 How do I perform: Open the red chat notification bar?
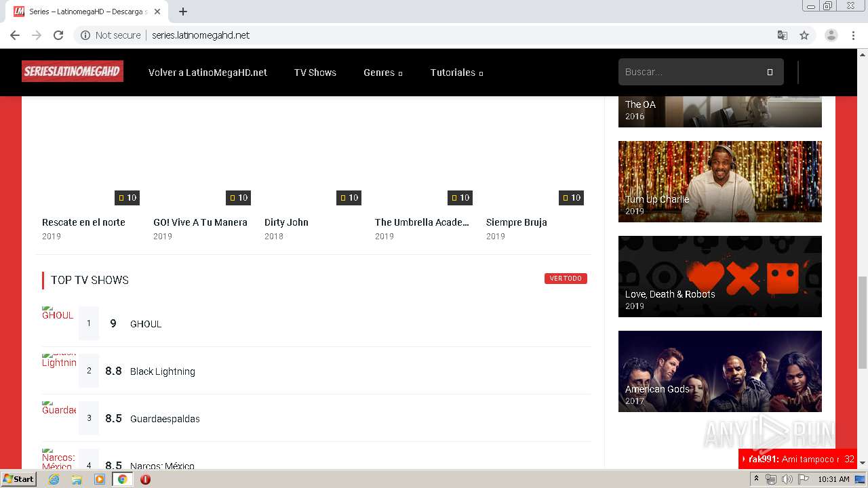[797, 459]
